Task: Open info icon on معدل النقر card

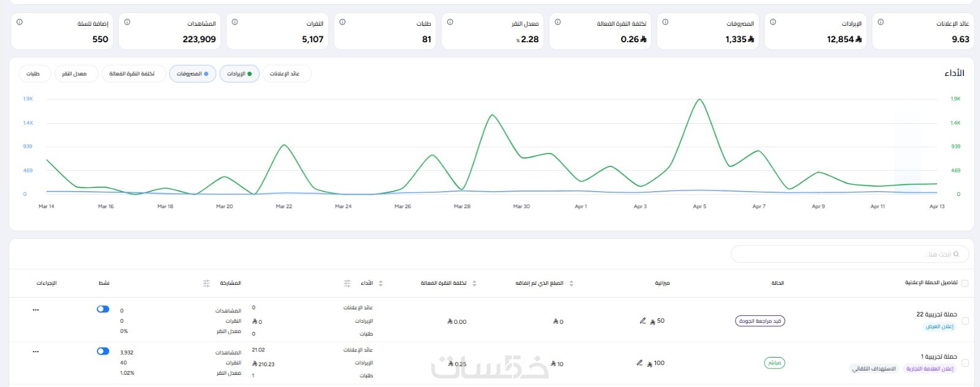Action: pos(450,22)
